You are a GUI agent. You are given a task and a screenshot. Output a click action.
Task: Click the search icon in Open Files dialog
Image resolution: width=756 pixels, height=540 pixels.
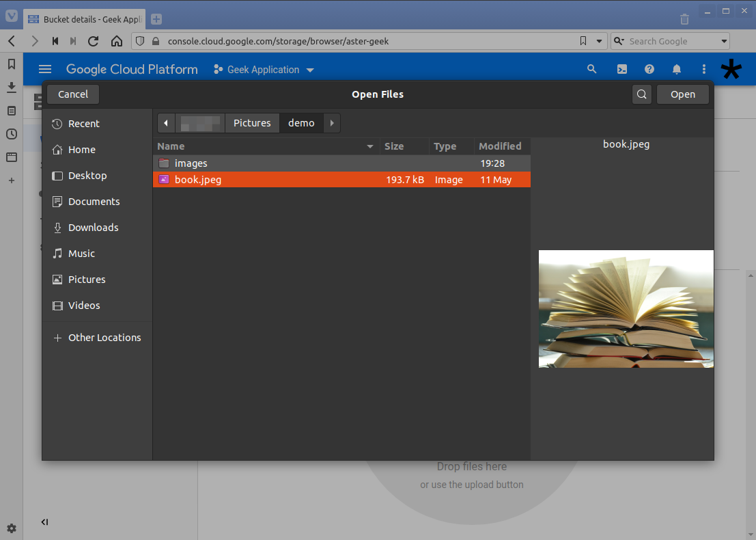(641, 94)
